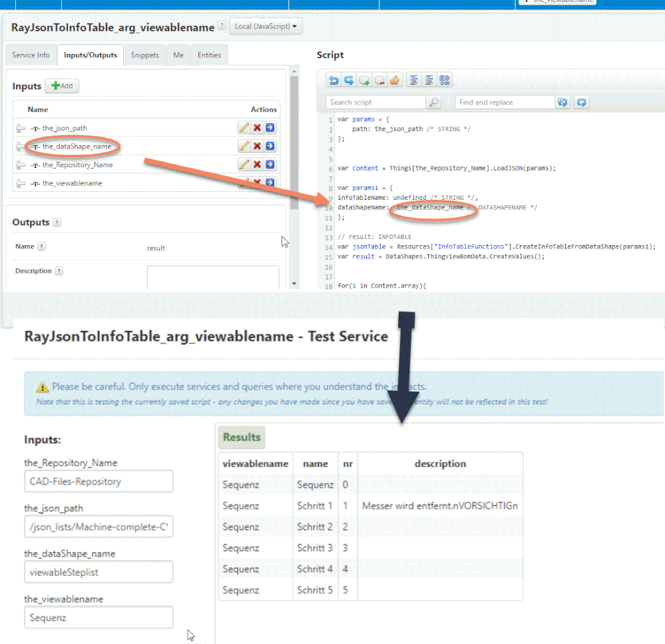
Task: Edit the_json_path input with pencil icon
Action: [244, 128]
